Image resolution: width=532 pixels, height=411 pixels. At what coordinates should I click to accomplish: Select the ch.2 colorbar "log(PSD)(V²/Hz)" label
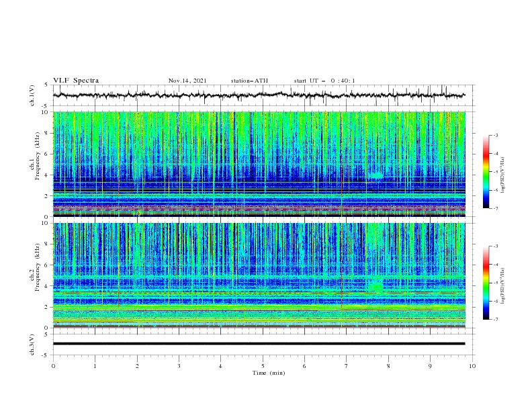pos(502,286)
